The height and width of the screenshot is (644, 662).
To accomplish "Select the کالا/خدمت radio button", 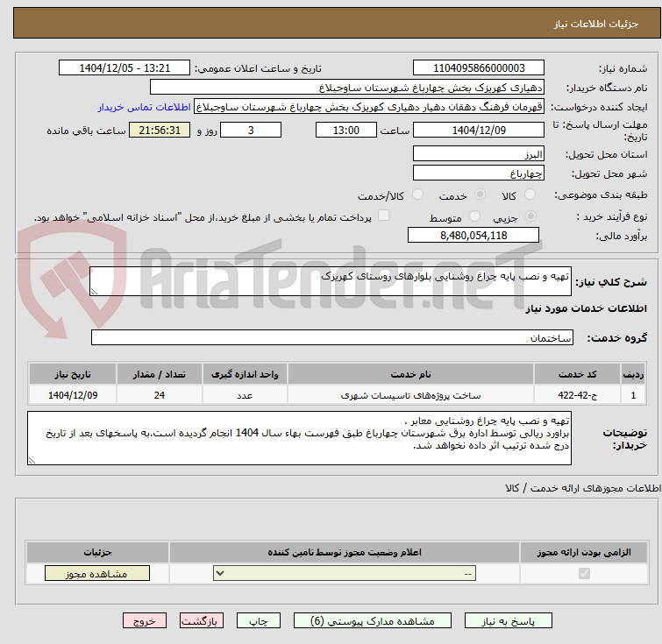I will (417, 195).
